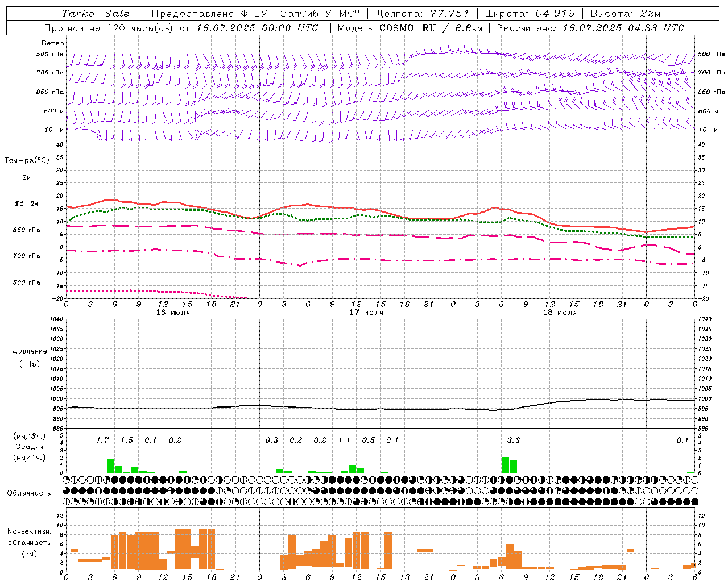Click the Давление pressure panel label

[x=30, y=351]
